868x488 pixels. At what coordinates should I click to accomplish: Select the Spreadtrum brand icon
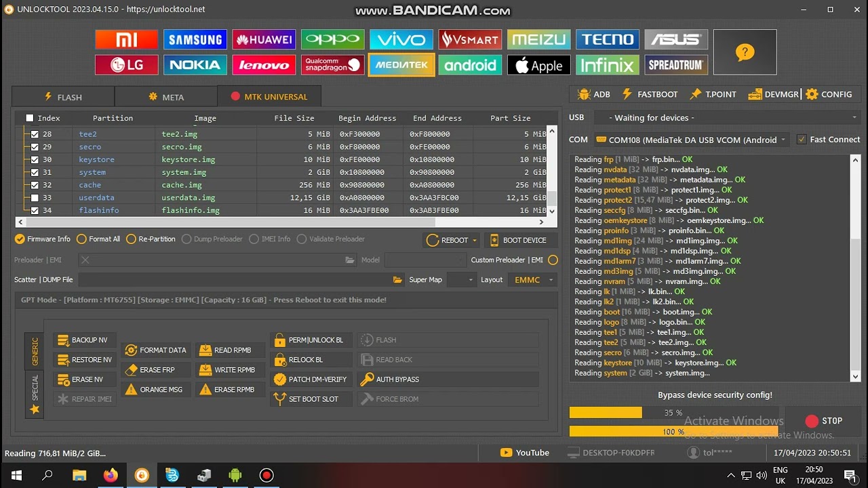(676, 65)
